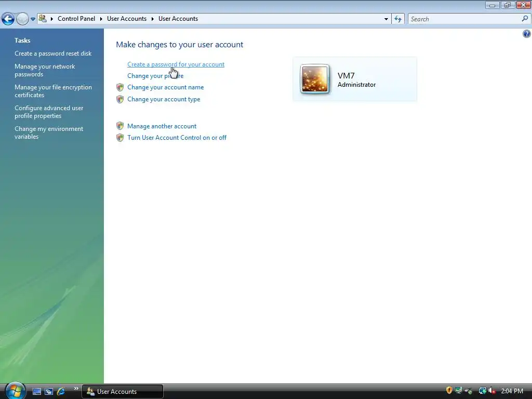Open Manage your network passwords
The width and height of the screenshot is (532, 399).
45,70
